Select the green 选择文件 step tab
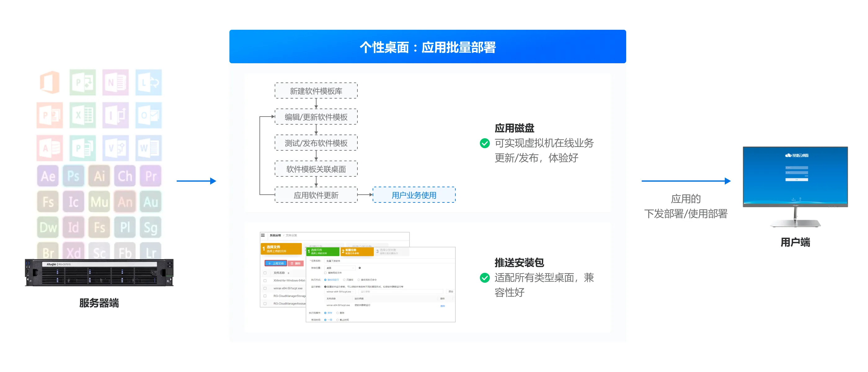868x372 pixels. [x=322, y=251]
